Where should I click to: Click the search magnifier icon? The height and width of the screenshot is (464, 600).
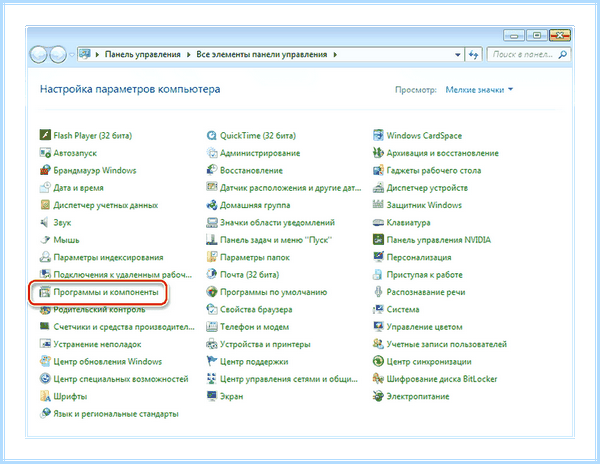click(563, 55)
